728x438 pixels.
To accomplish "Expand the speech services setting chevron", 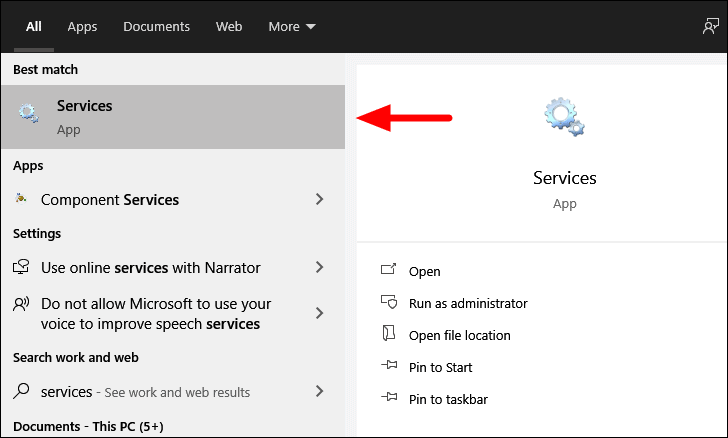I will tap(319, 313).
